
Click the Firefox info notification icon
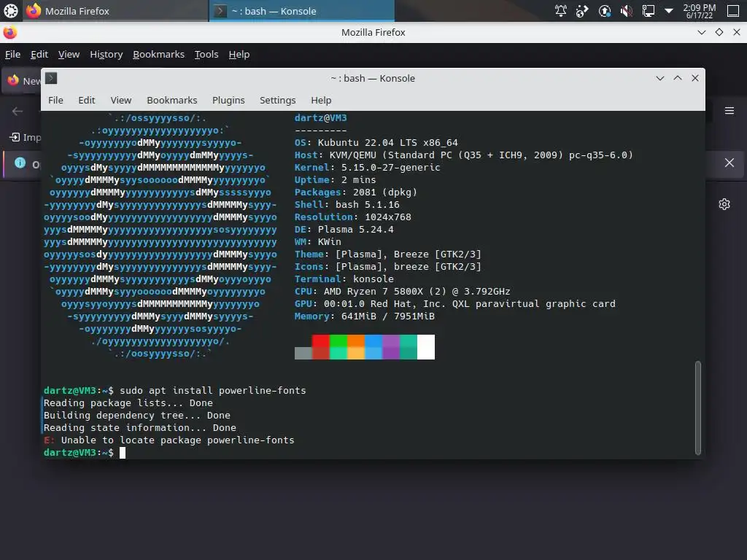(x=20, y=163)
